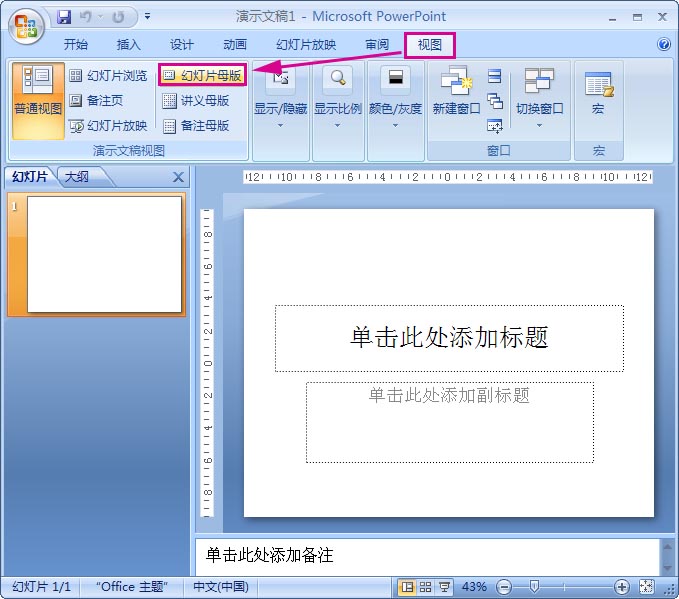Viewport: 679px width, 599px height.
Task: Expand the 显示比例 dropdown arrow
Action: coord(337,125)
